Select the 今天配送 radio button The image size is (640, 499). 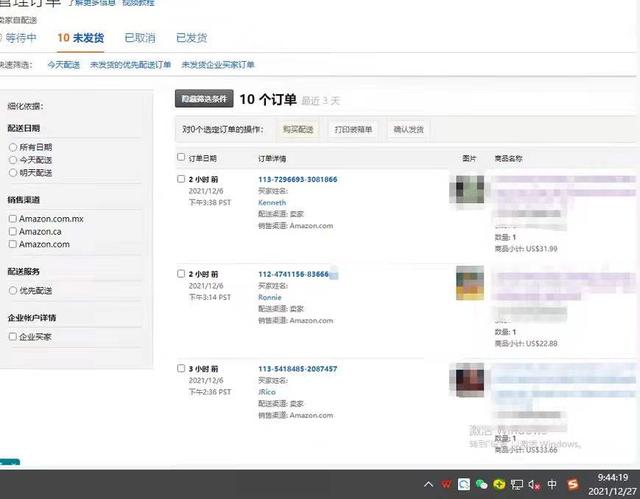(x=13, y=160)
